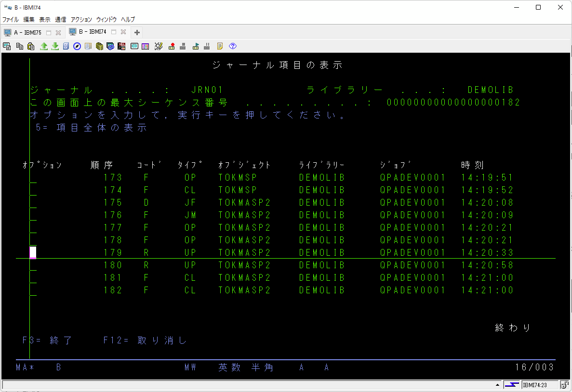
Task: Click library name DEMOLIB in header
Action: click(491, 90)
